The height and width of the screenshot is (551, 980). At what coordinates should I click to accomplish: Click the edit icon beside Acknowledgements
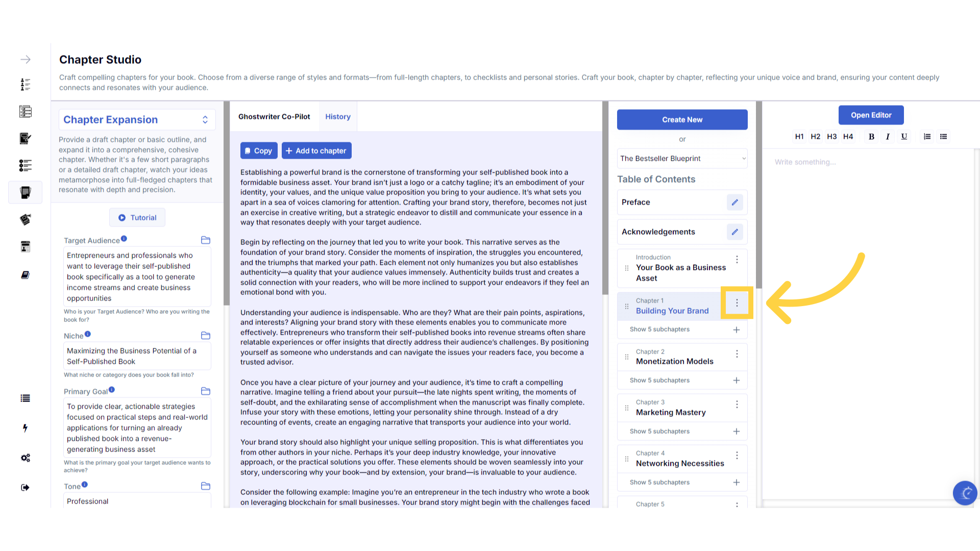[x=734, y=232]
